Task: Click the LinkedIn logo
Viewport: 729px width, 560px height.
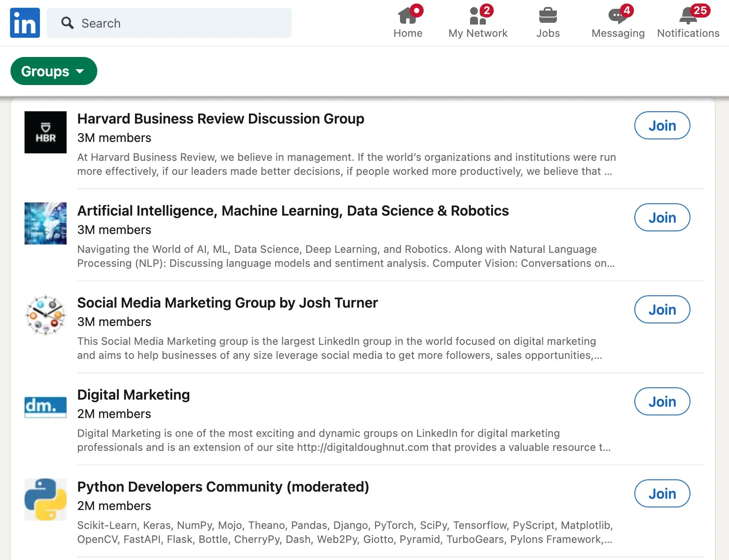Action: pos(25,22)
